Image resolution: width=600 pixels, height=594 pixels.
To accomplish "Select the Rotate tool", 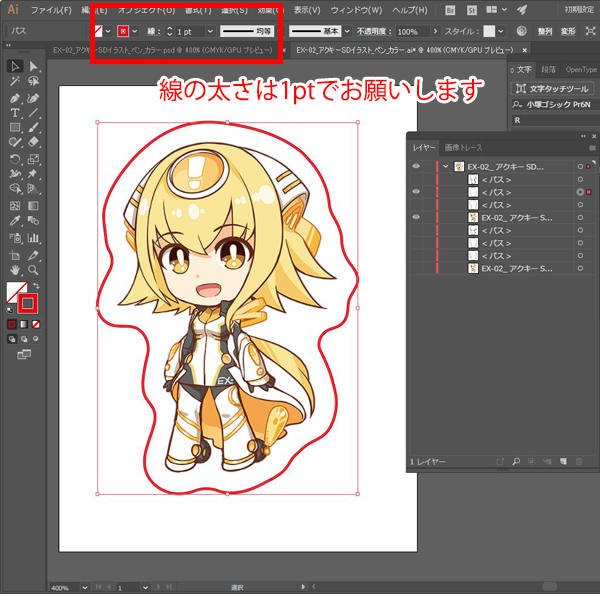I will (15, 159).
